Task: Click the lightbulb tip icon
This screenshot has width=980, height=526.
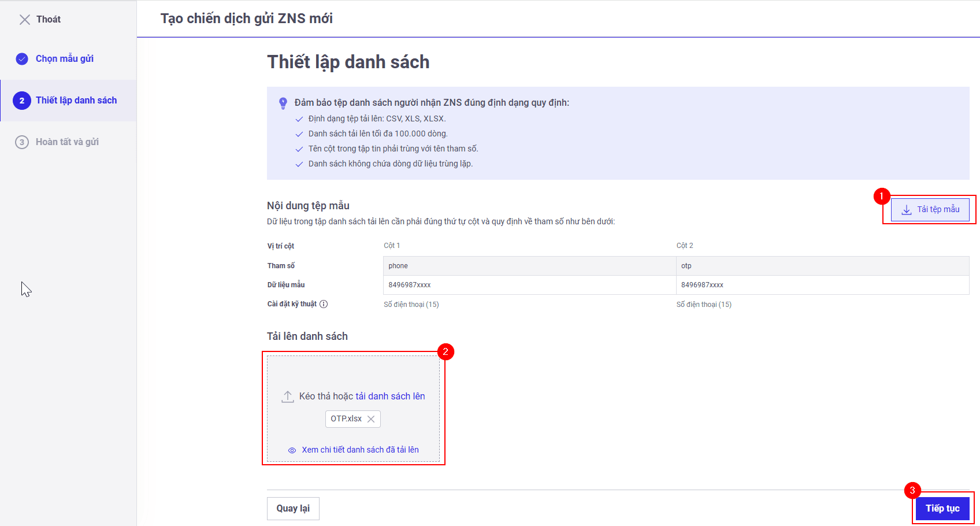Action: [x=283, y=103]
